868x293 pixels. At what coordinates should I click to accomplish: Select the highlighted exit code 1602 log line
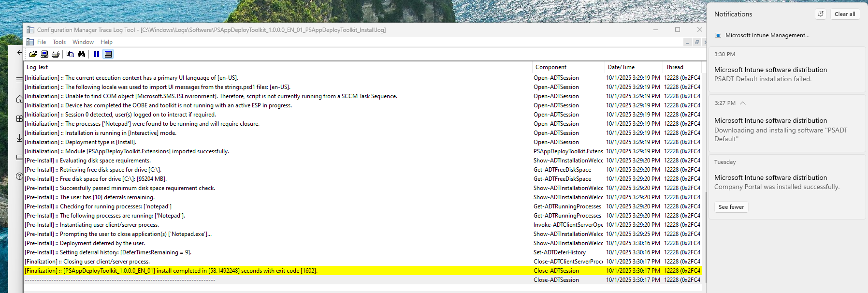(x=362, y=271)
